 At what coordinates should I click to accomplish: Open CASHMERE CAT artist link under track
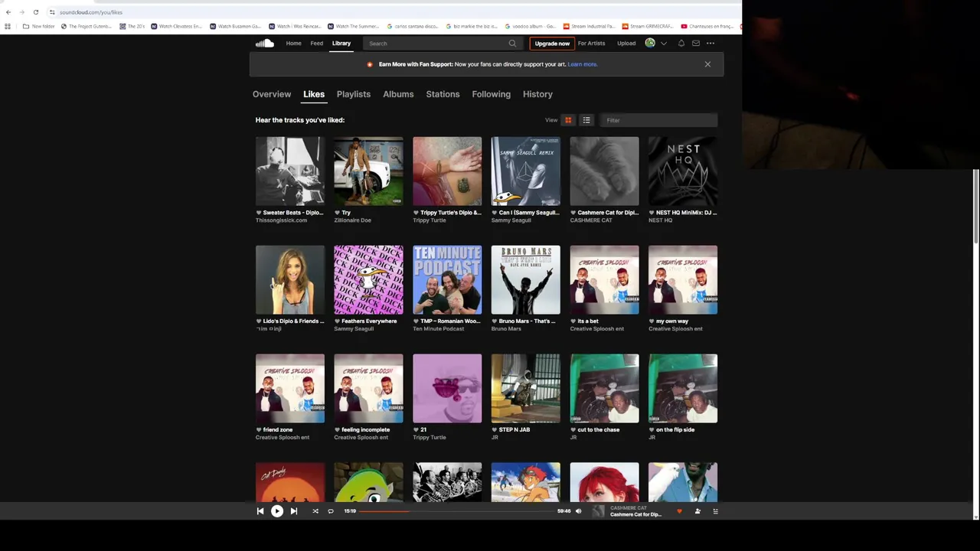pos(591,220)
